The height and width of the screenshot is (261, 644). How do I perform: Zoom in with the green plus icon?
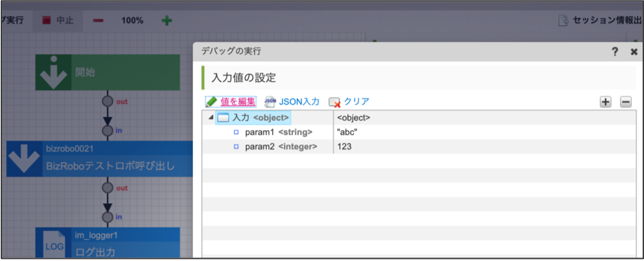(167, 21)
